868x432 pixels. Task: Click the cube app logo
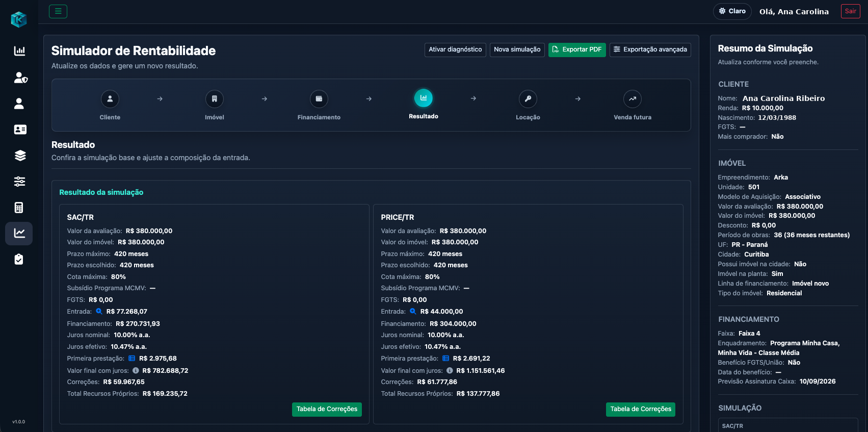point(19,19)
